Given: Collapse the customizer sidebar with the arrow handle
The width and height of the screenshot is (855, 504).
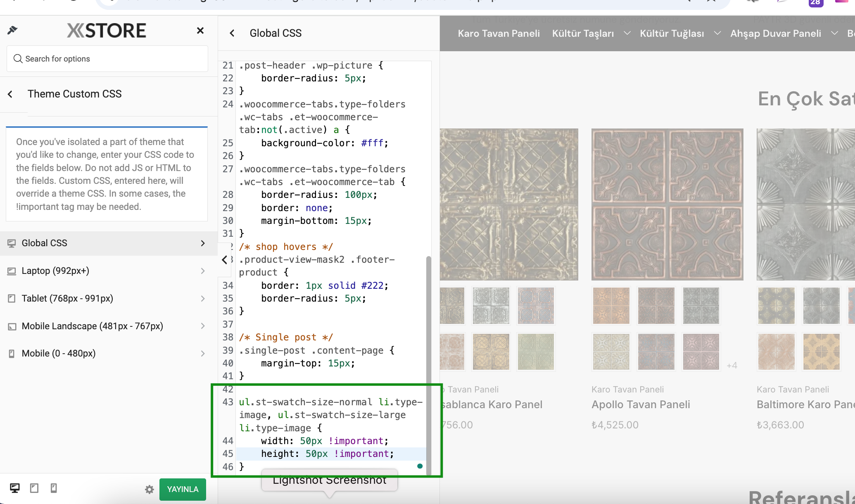Looking at the screenshot, I should pyautogui.click(x=225, y=259).
